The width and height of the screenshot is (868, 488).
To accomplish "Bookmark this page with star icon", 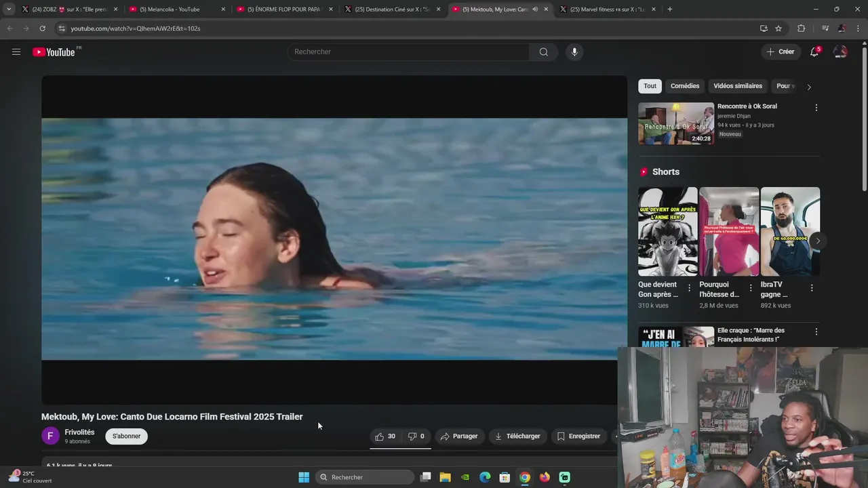I will [x=778, y=28].
